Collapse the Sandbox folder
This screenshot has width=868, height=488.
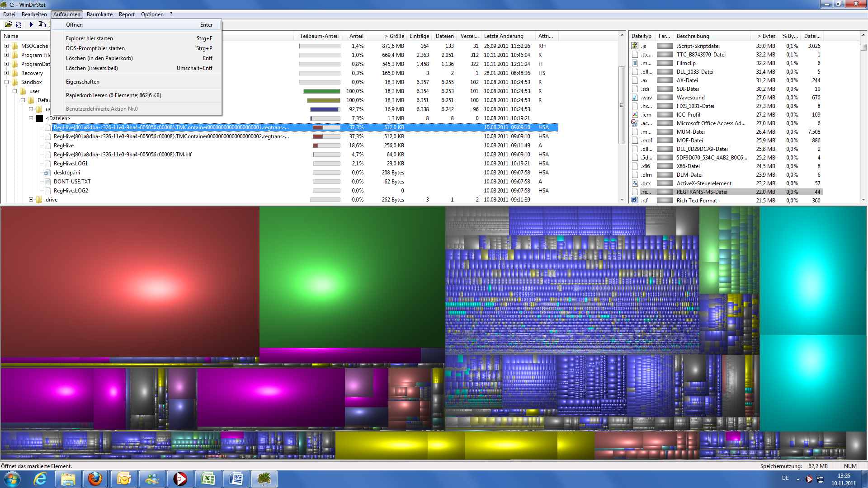tap(6, 82)
